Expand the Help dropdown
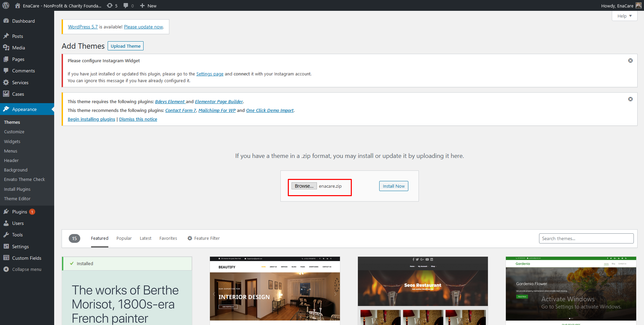644x325 pixels. point(625,16)
